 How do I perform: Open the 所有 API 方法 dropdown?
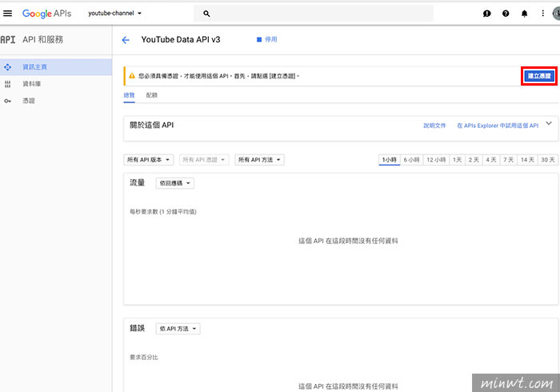point(259,159)
